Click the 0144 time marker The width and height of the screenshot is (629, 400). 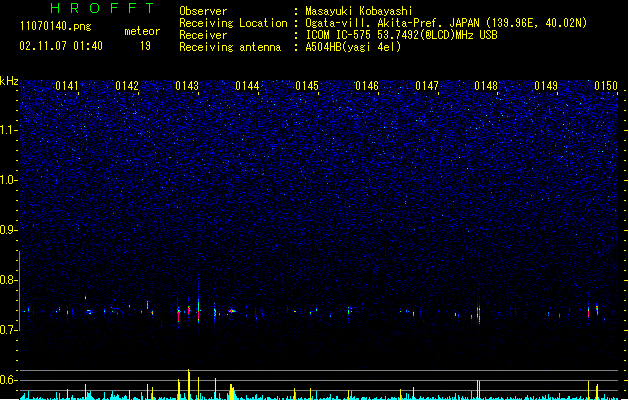247,86
